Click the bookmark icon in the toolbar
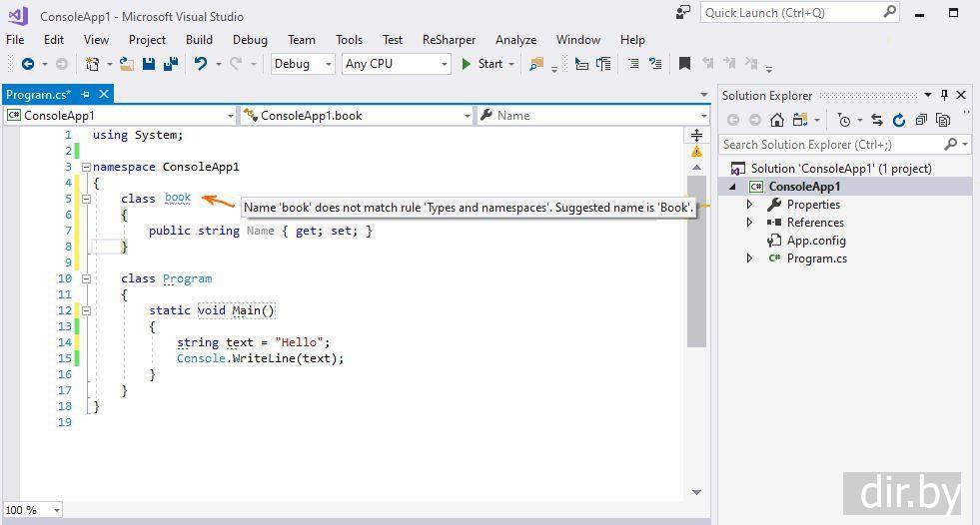Viewport: 980px width, 525px height. [x=684, y=64]
